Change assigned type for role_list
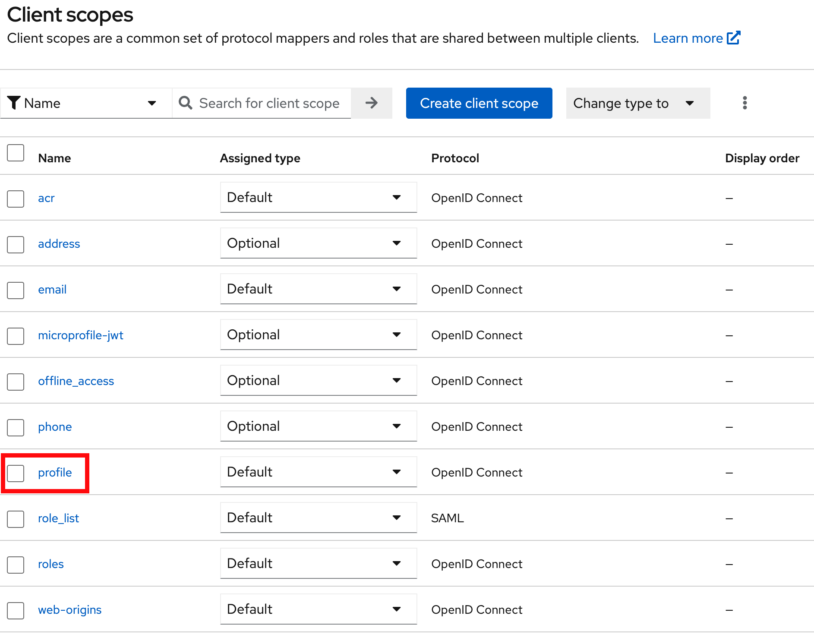Image resolution: width=814 pixels, height=644 pixels. pyautogui.click(x=318, y=518)
